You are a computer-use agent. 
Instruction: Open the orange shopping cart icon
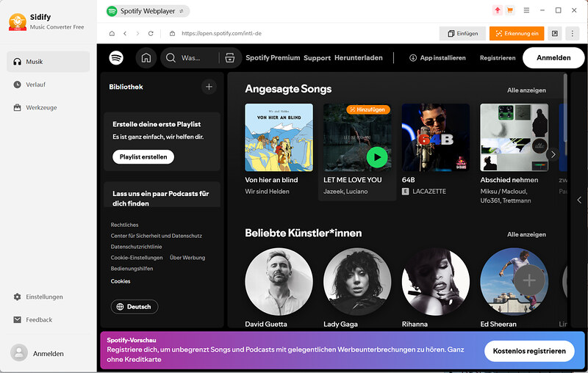coord(509,10)
